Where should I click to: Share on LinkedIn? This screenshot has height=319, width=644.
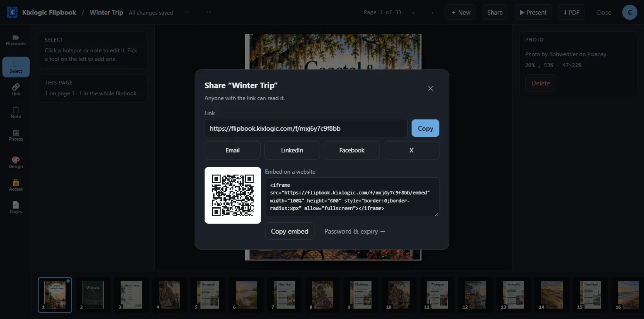click(292, 150)
